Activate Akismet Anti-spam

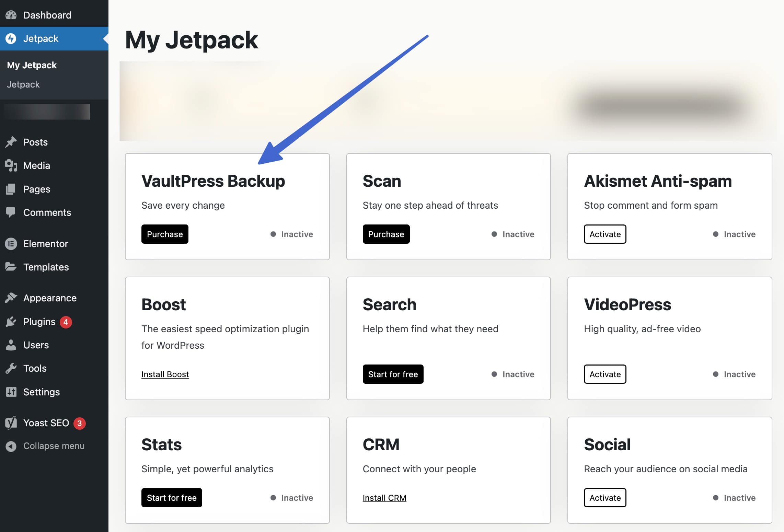pos(605,234)
